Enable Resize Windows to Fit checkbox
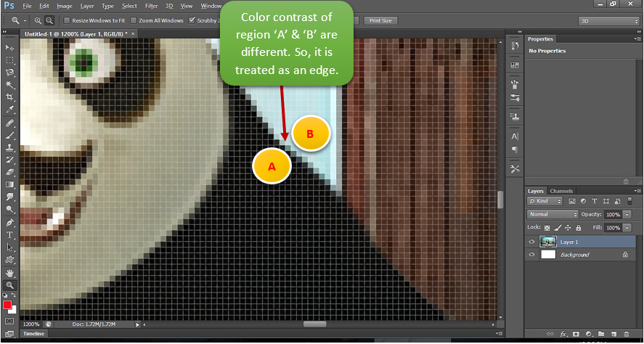Screen dimensions: 644x344 tap(67, 20)
